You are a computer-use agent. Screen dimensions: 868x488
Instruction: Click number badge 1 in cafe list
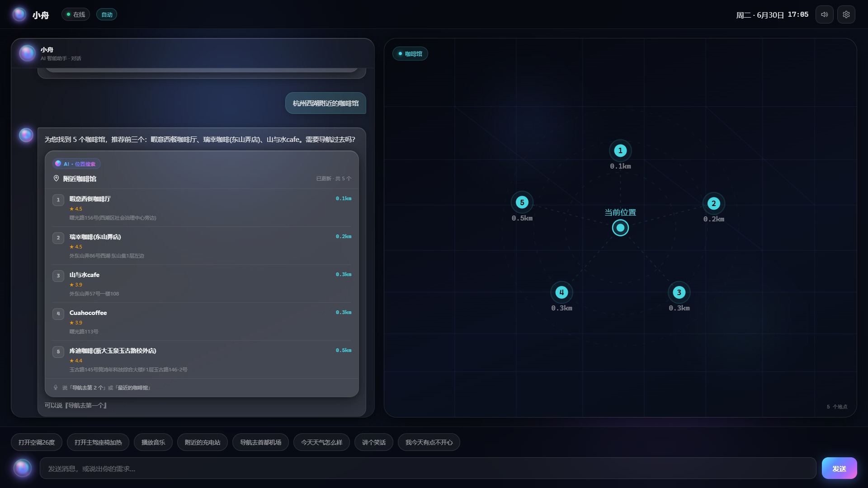[x=58, y=200]
